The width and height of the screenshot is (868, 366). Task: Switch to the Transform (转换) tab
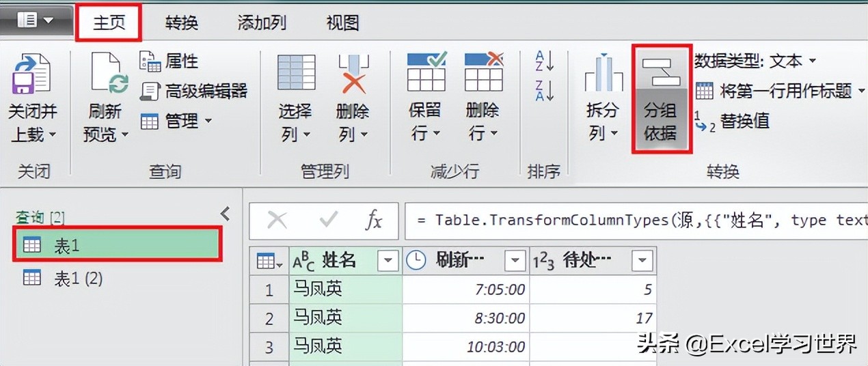181,23
